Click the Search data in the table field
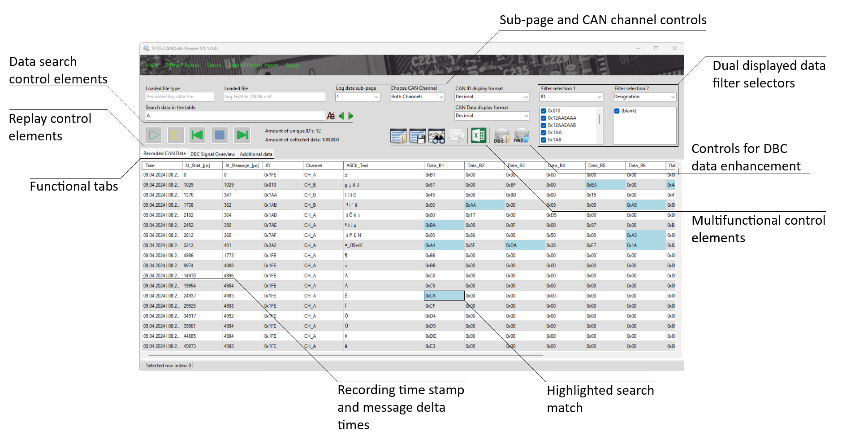Viewport: 868px width, 440px height. coord(235,116)
